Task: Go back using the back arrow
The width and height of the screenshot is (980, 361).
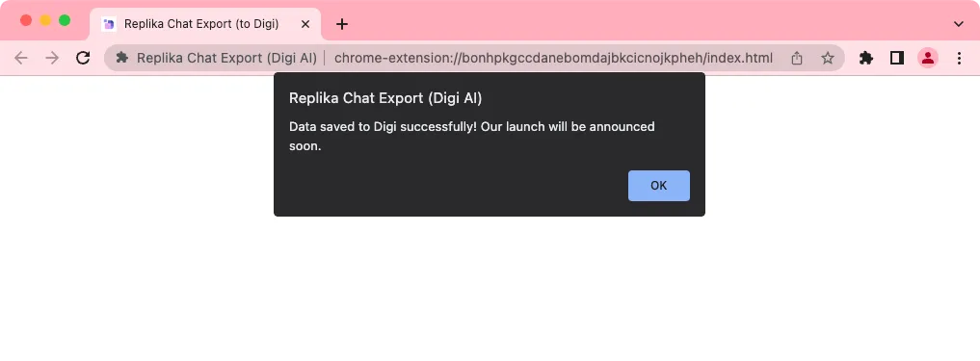Action: pos(20,58)
